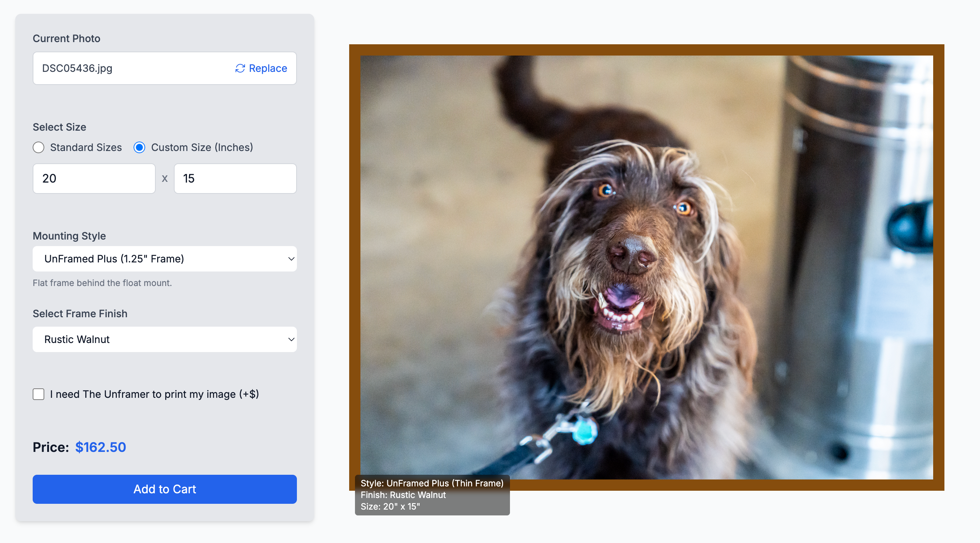Click the $162.50 price value

[101, 447]
